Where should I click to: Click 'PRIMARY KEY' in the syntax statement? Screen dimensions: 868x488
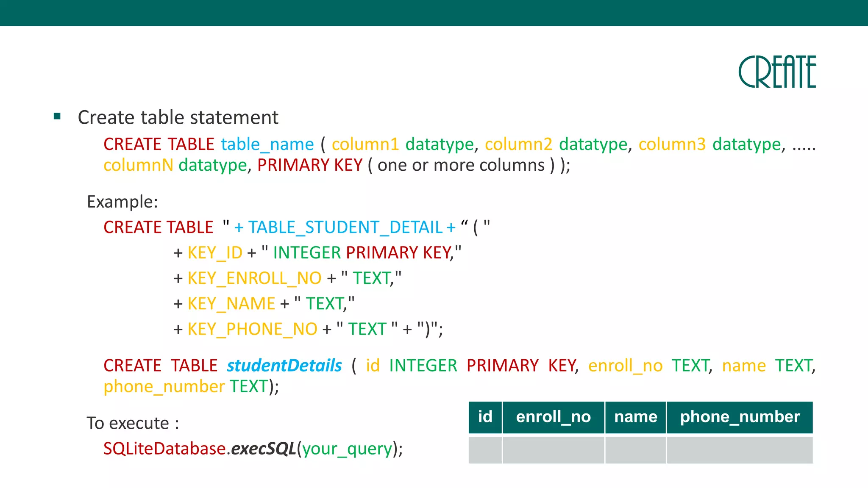click(310, 165)
